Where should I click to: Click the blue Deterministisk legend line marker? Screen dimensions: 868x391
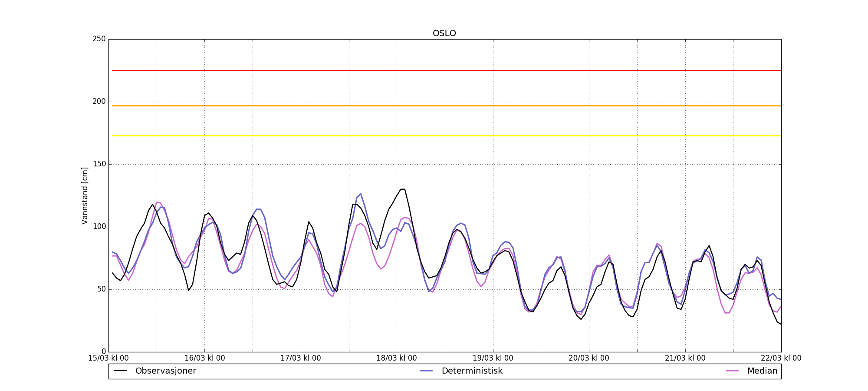[x=427, y=371]
